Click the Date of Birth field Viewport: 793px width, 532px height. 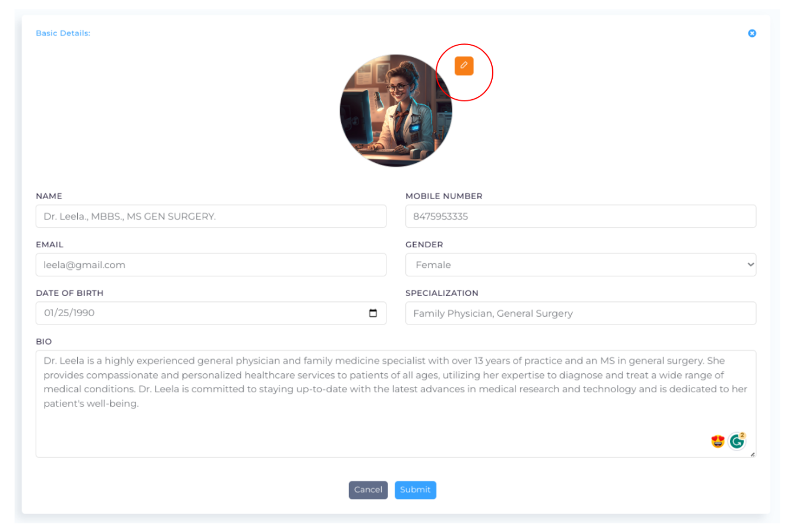[211, 313]
